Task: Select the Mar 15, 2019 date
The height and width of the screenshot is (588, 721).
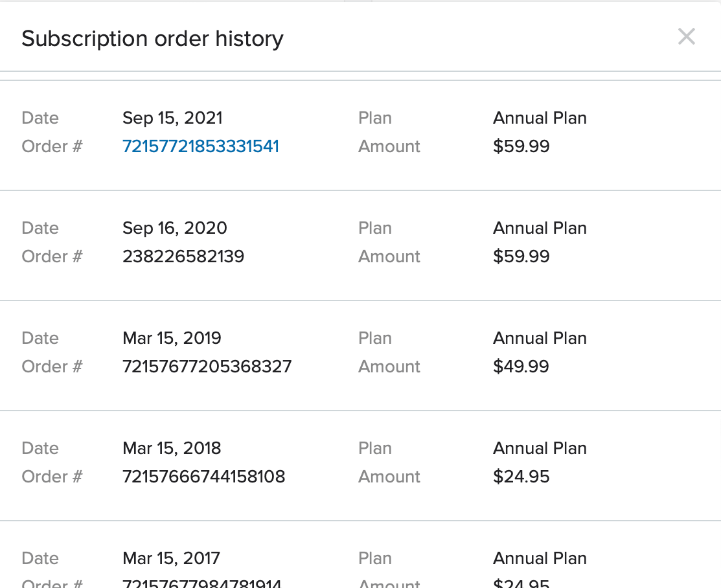Action: click(172, 338)
